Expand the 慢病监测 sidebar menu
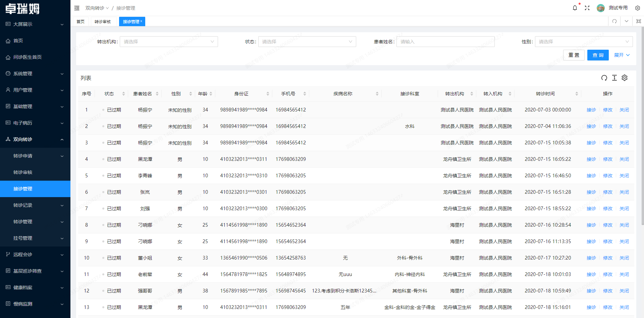The height and width of the screenshot is (318, 644). (35, 304)
